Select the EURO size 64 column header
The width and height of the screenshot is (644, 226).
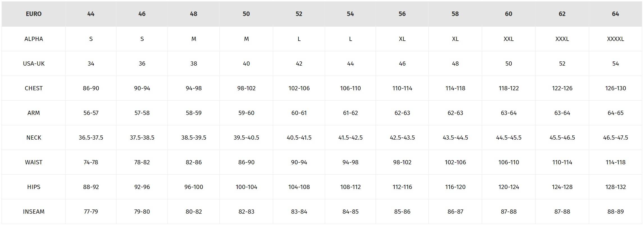pos(615,14)
